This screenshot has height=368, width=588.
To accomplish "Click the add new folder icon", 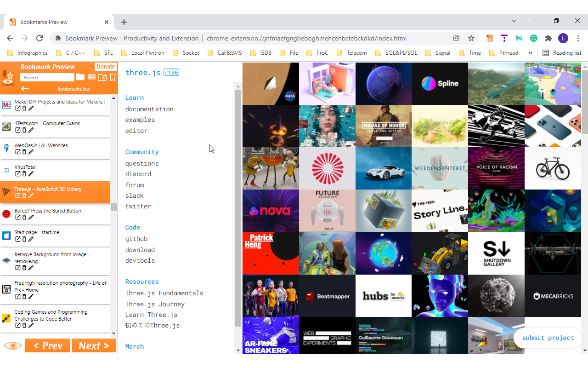I will [102, 77].
